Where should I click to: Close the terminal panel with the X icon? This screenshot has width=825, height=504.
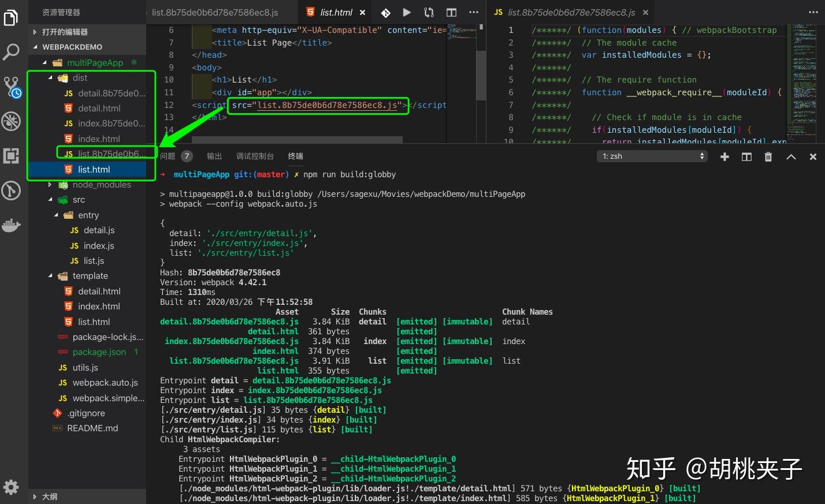click(x=813, y=156)
